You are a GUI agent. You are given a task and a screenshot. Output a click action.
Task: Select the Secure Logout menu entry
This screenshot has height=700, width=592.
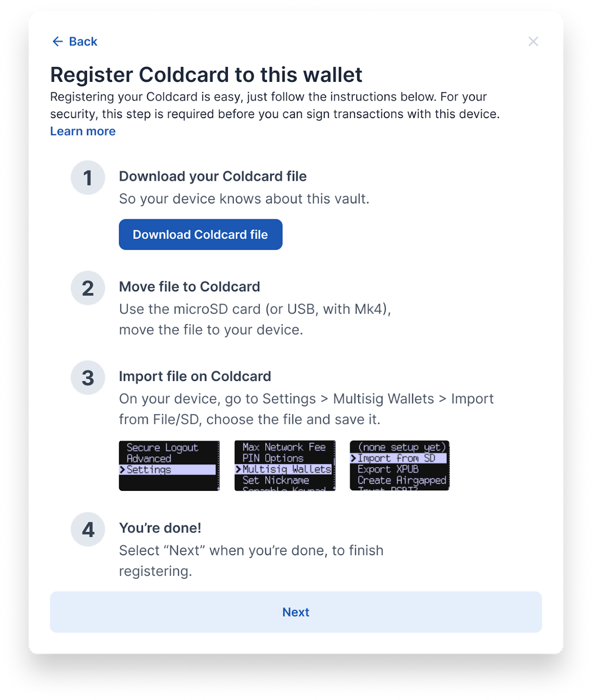click(162, 448)
